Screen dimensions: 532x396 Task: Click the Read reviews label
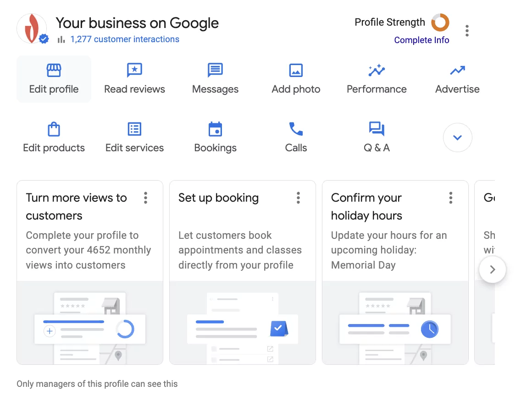134,89
